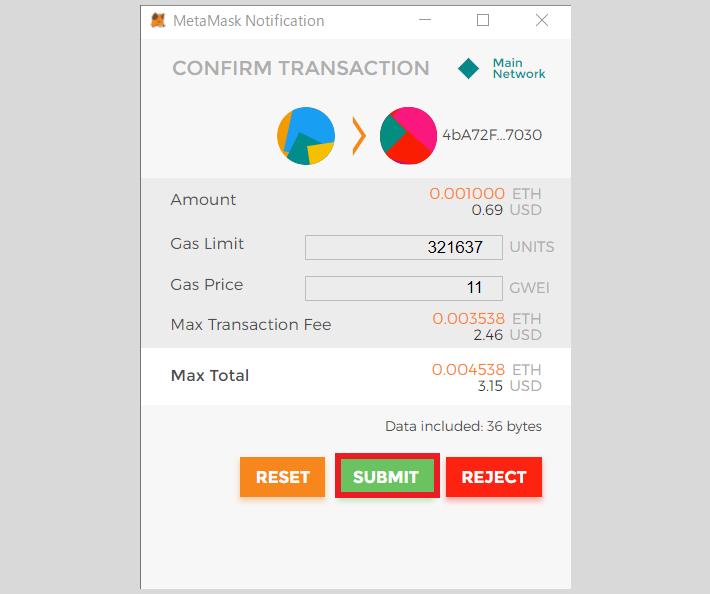Focus the Gas Price input field
The width and height of the screenshot is (710, 594).
click(403, 288)
